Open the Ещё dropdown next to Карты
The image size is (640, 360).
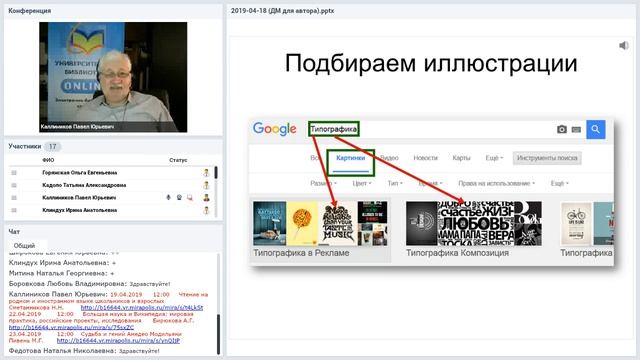pos(494,158)
